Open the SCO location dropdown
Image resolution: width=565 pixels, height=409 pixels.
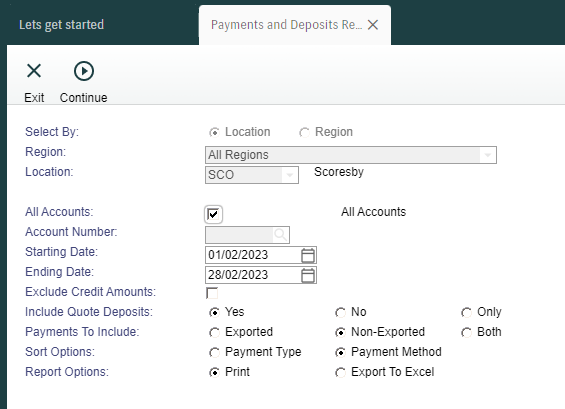(x=289, y=175)
